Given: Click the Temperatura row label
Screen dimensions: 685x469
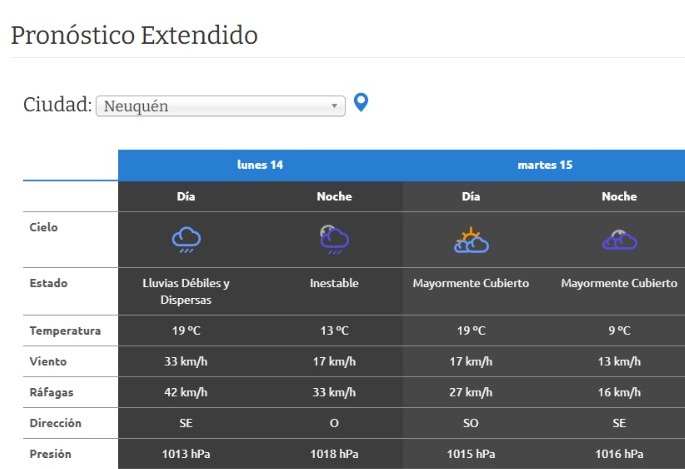Looking at the screenshot, I should (x=65, y=331).
